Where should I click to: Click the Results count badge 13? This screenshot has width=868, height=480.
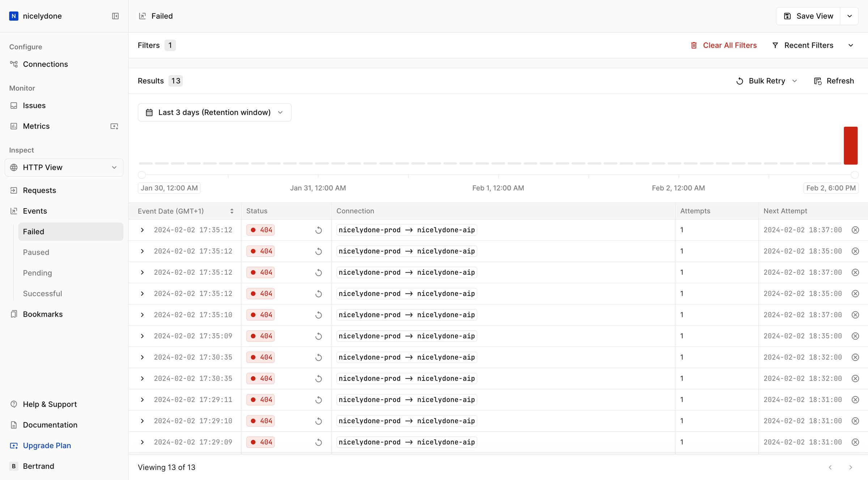(x=176, y=81)
